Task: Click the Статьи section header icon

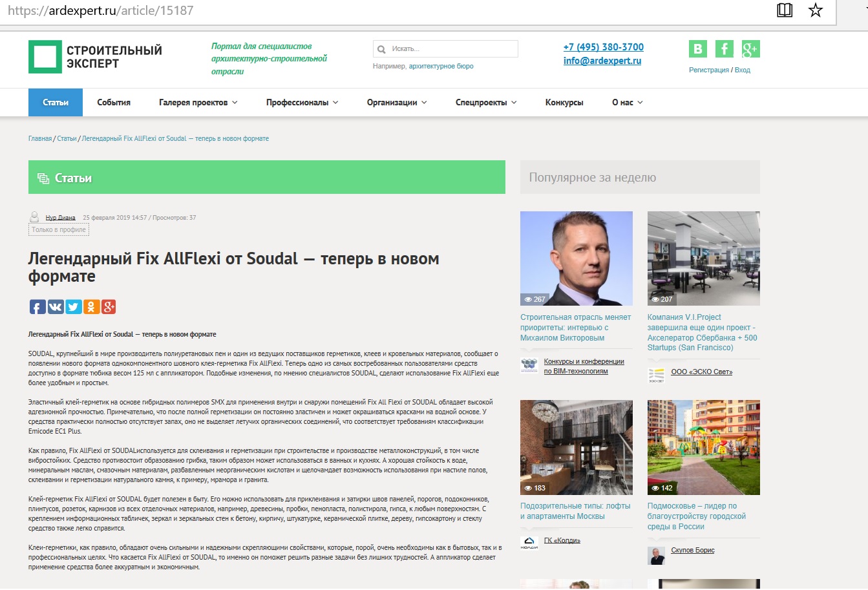Action: 43,178
